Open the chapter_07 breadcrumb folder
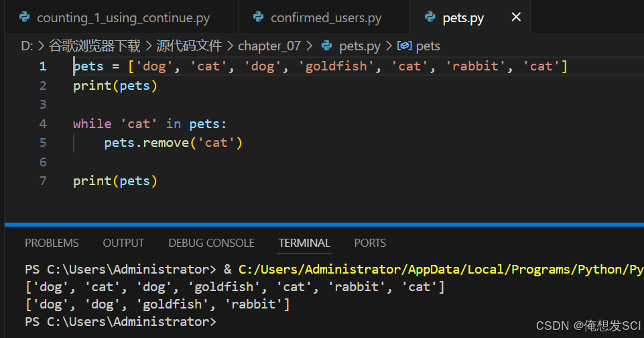644x338 pixels. (x=269, y=46)
